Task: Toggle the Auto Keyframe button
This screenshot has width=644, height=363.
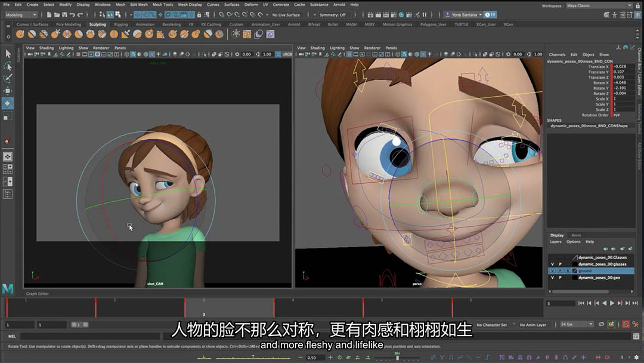Action: point(626,324)
